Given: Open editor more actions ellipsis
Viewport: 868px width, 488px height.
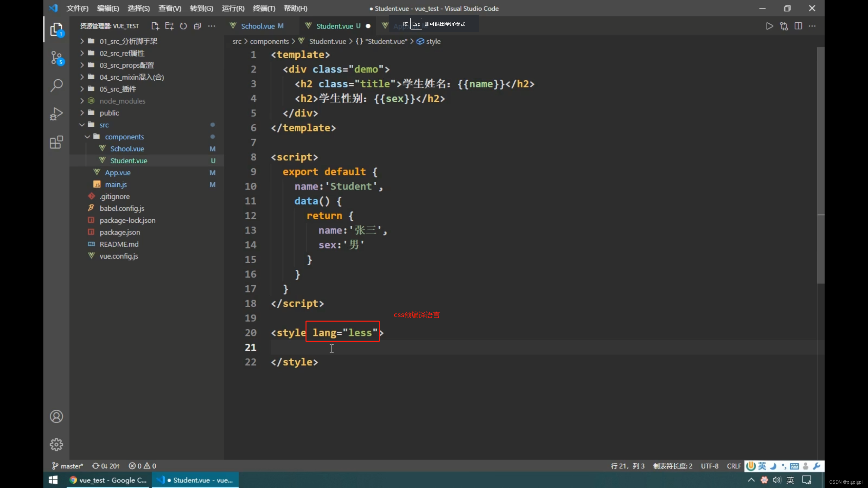Looking at the screenshot, I should (x=812, y=26).
